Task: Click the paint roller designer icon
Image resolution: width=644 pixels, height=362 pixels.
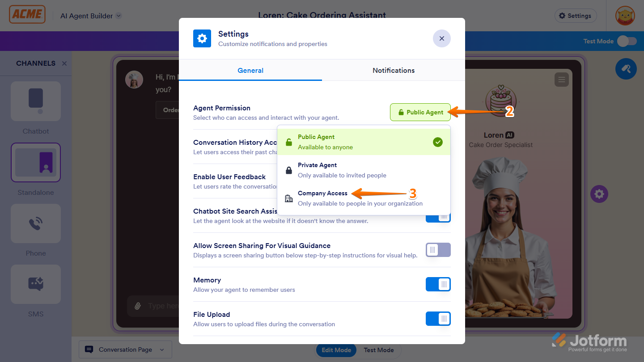Action: point(626,69)
